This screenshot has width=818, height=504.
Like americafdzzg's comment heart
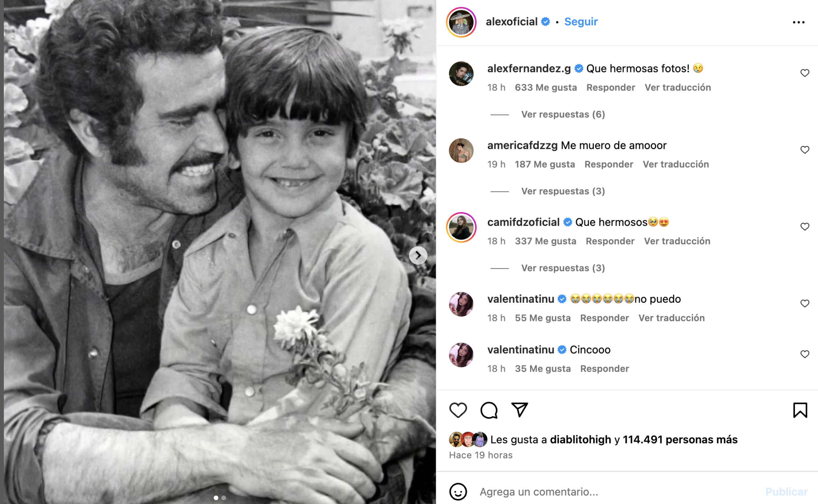click(x=805, y=150)
